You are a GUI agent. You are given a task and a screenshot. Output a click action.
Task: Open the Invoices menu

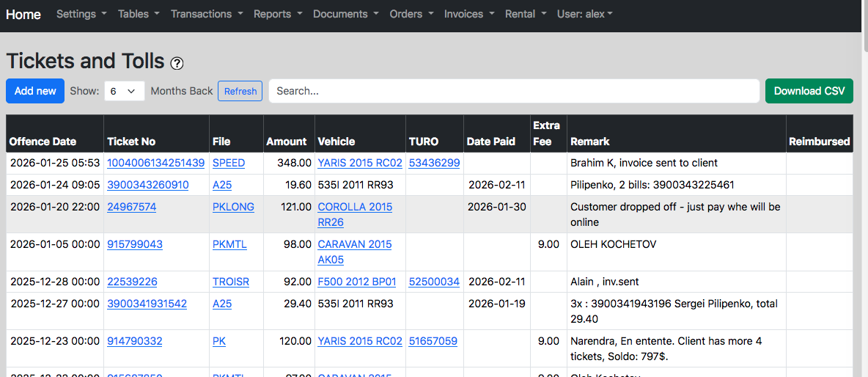pos(468,14)
